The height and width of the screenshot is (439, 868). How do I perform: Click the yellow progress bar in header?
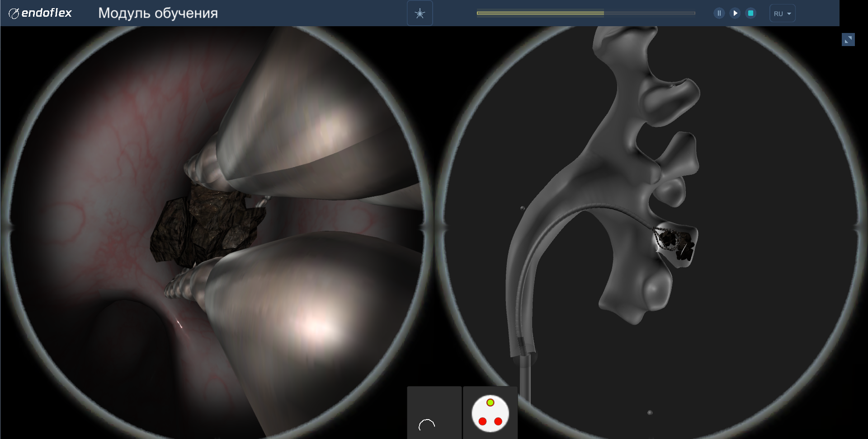tap(540, 13)
